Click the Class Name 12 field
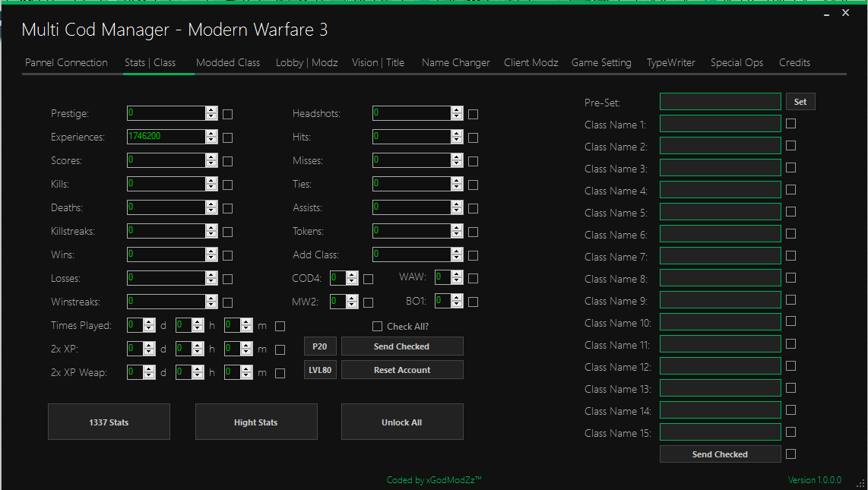This screenshot has height=490, width=868. (x=721, y=365)
